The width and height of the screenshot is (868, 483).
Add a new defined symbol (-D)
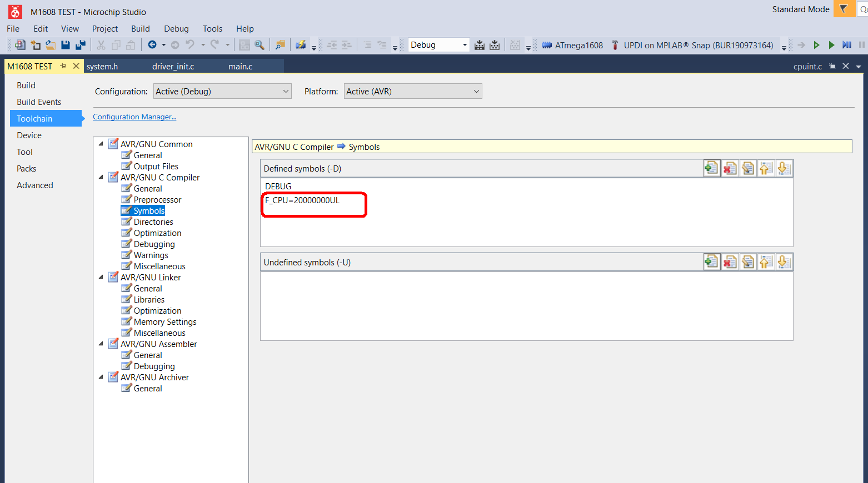coord(711,168)
